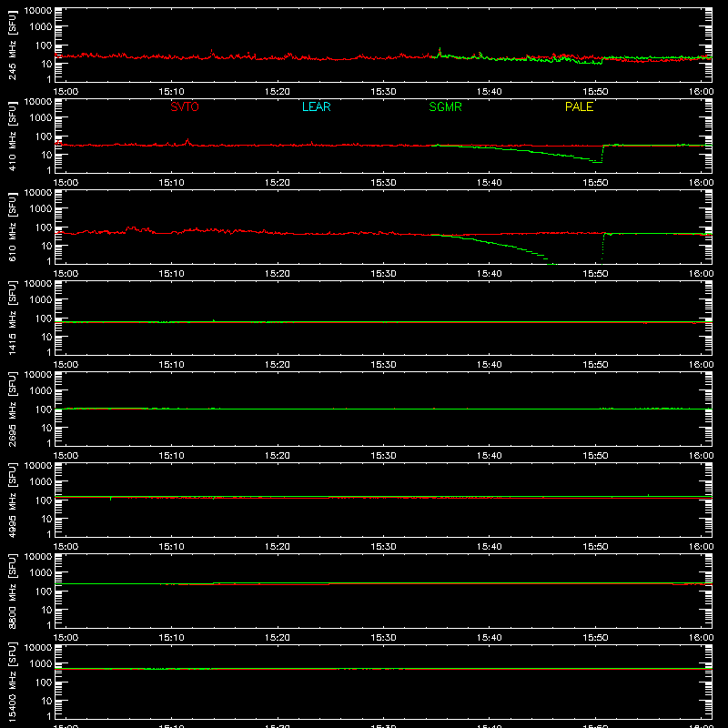Click 15:30 time label under 2695 MHz panel

click(x=383, y=456)
